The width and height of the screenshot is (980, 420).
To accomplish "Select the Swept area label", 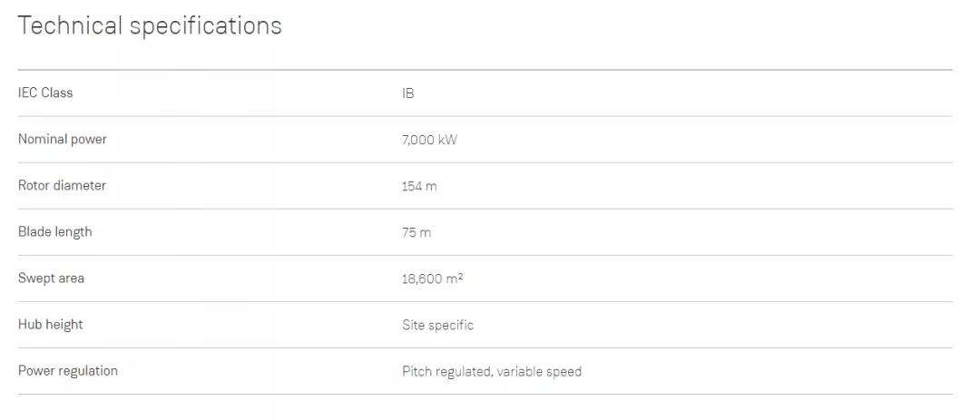I will pos(51,278).
